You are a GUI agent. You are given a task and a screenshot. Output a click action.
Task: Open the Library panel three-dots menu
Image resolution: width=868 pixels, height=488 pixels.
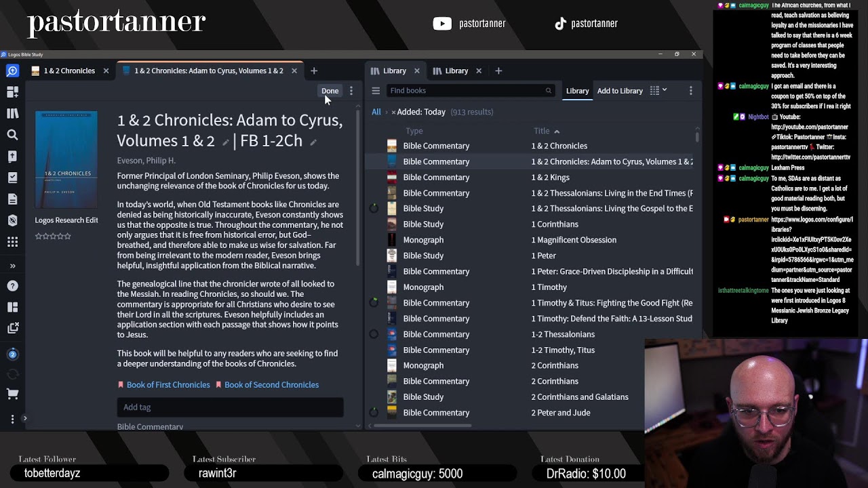click(x=690, y=90)
